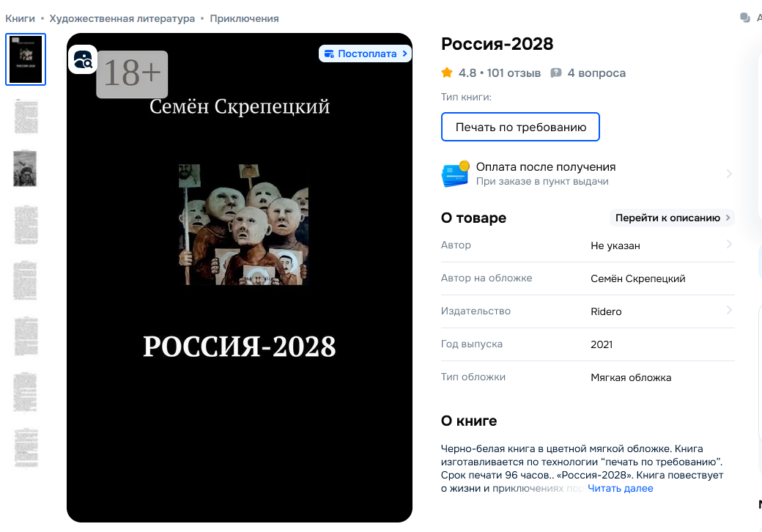Expand the Издательство Ridero row chevron

[729, 310]
